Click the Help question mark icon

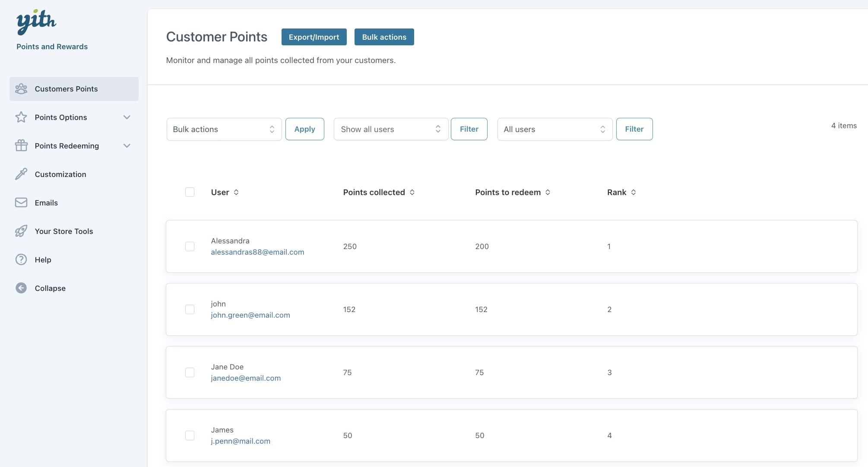(21, 260)
